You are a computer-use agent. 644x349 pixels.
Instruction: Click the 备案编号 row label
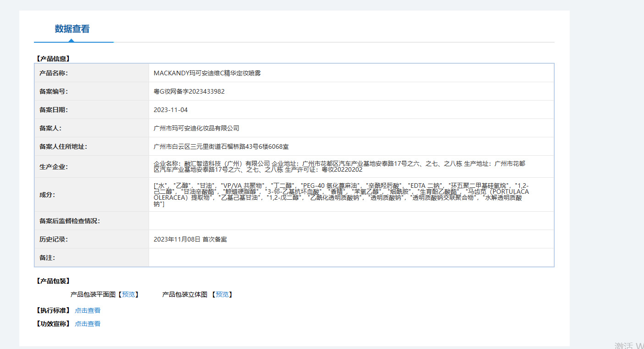coord(54,91)
